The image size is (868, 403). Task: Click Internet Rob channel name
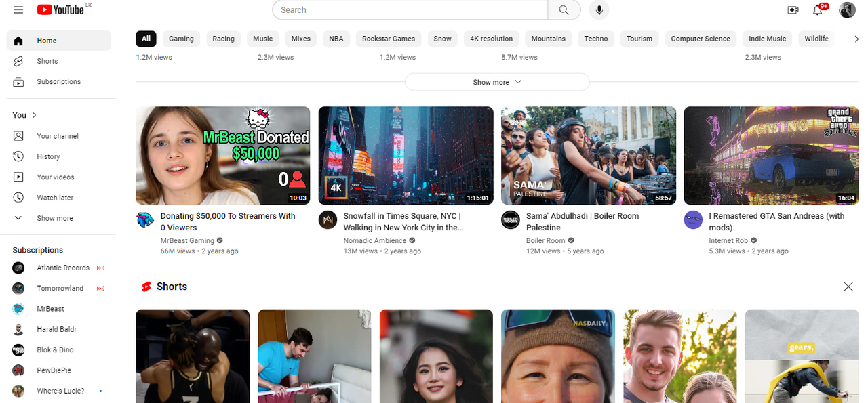point(728,241)
